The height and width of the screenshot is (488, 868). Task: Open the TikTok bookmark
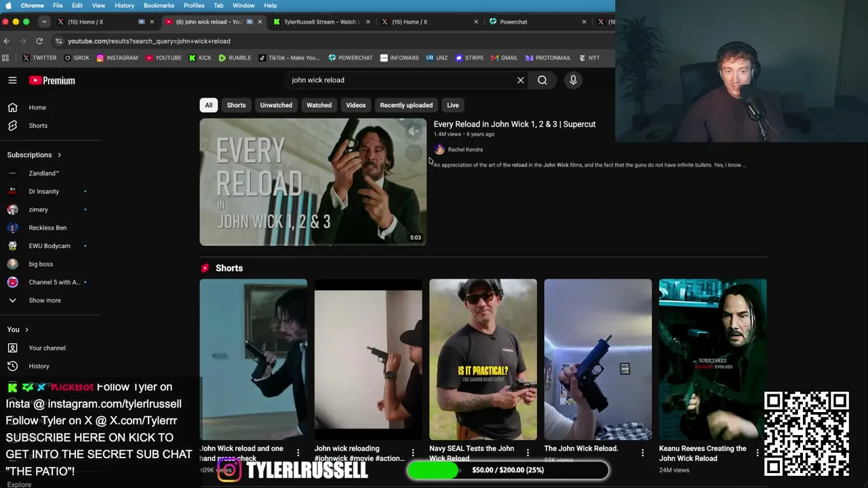pos(290,58)
